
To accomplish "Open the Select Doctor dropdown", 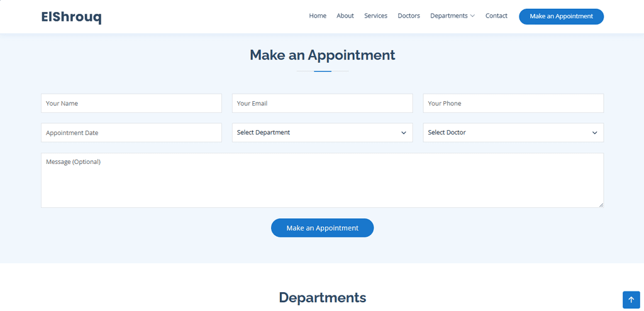I will (513, 133).
